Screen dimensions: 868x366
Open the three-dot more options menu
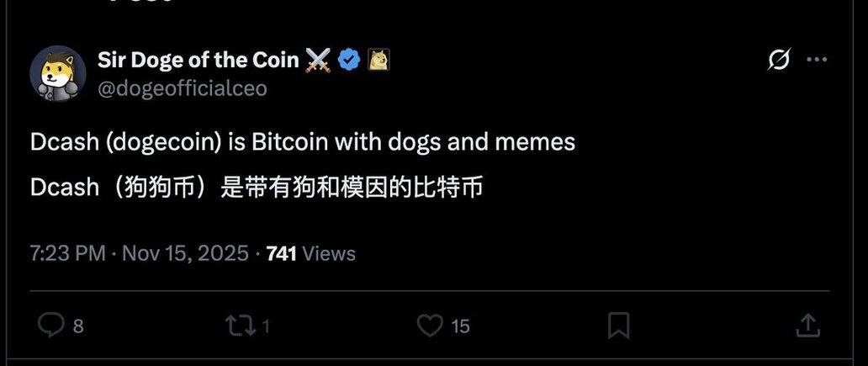pyautogui.click(x=817, y=59)
